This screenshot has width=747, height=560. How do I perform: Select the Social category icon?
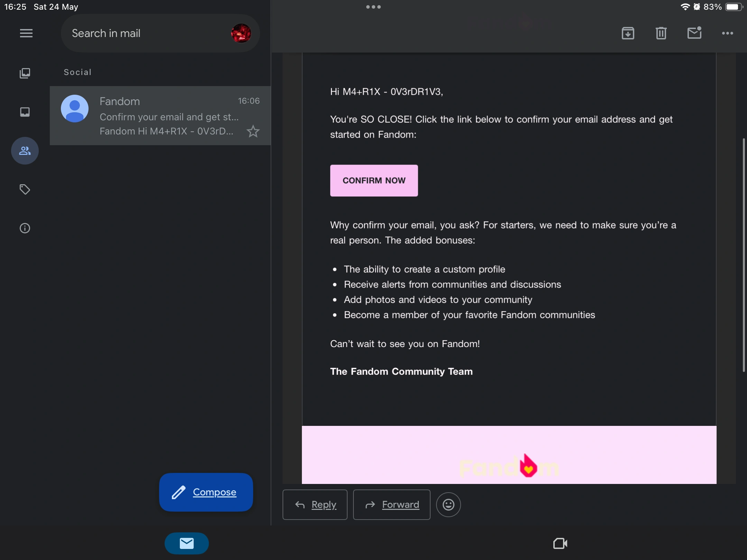(x=25, y=151)
